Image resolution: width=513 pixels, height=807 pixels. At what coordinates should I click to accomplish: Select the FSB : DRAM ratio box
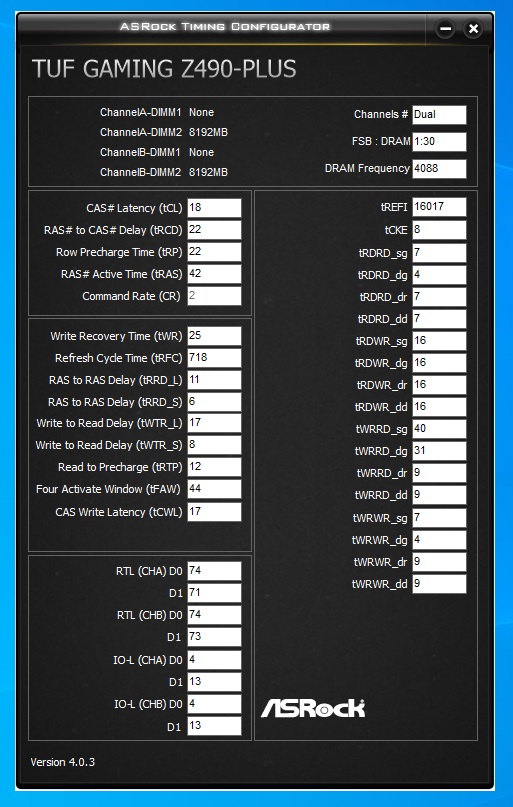[439, 142]
